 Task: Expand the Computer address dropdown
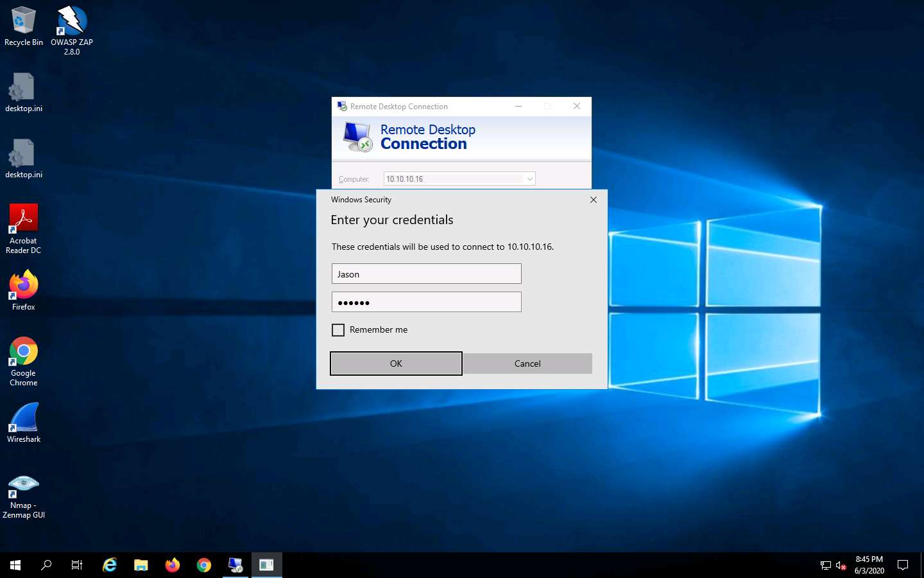(x=530, y=179)
